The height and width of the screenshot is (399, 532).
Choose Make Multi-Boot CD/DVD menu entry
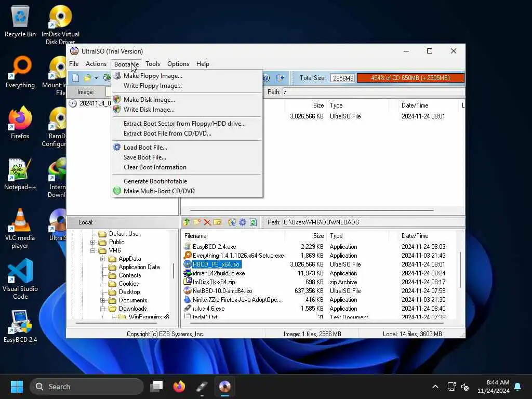click(x=187, y=191)
